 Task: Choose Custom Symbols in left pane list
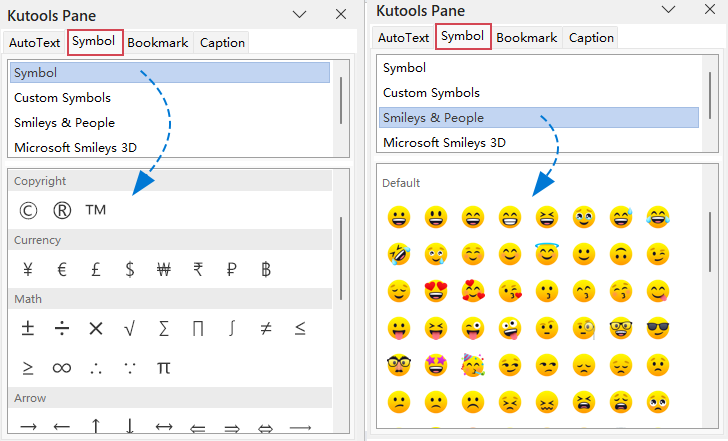point(170,97)
